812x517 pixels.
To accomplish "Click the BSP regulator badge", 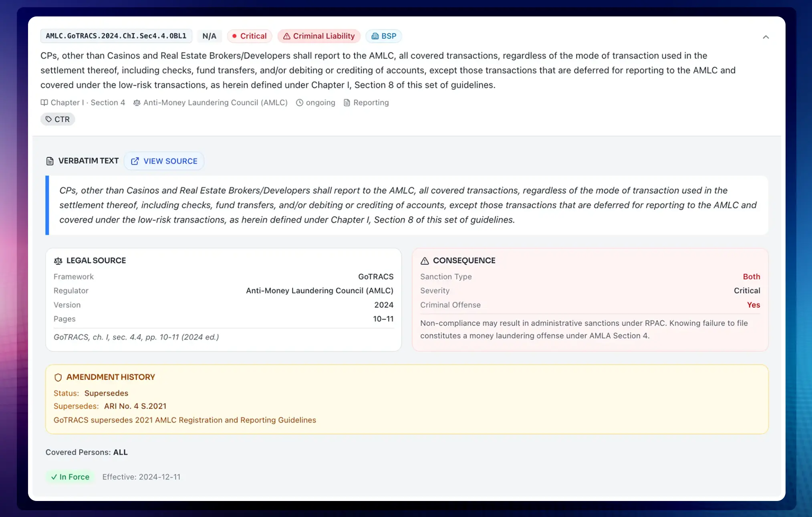I will pyautogui.click(x=384, y=36).
